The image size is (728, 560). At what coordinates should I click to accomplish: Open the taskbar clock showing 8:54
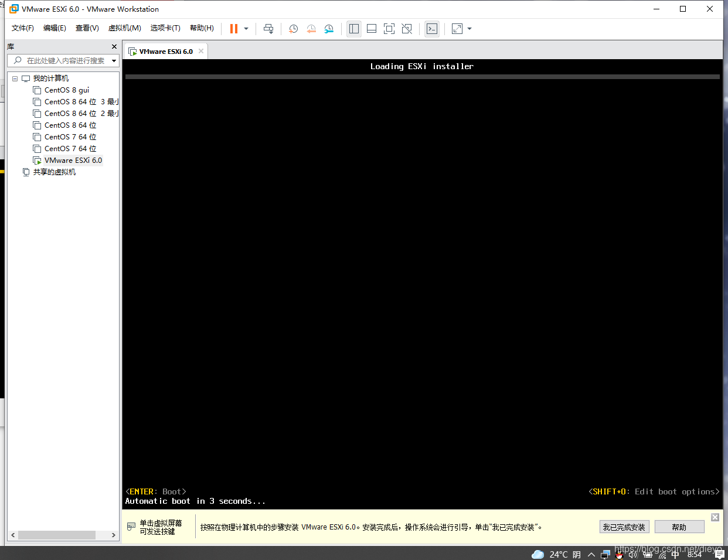pos(695,554)
